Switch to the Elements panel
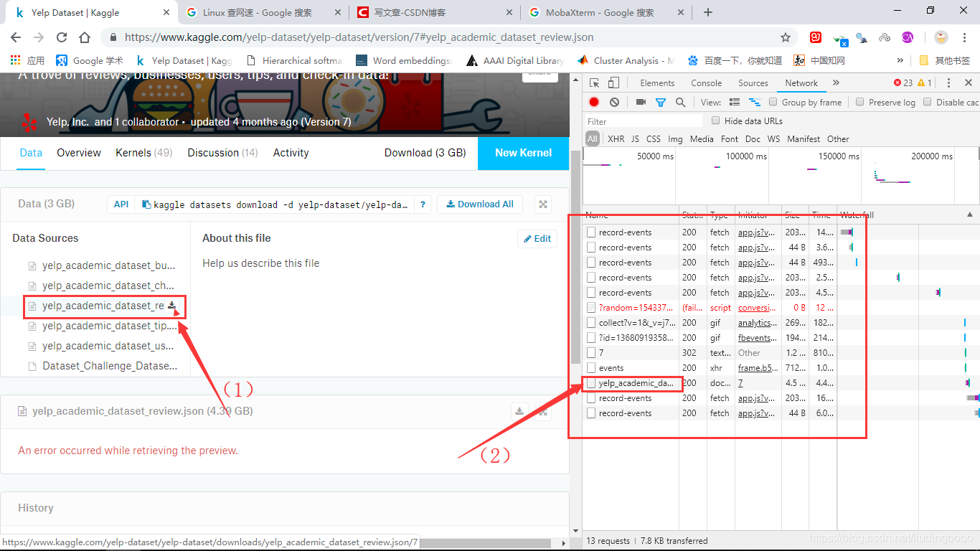Screen dimensions: 980x551 click(x=657, y=83)
